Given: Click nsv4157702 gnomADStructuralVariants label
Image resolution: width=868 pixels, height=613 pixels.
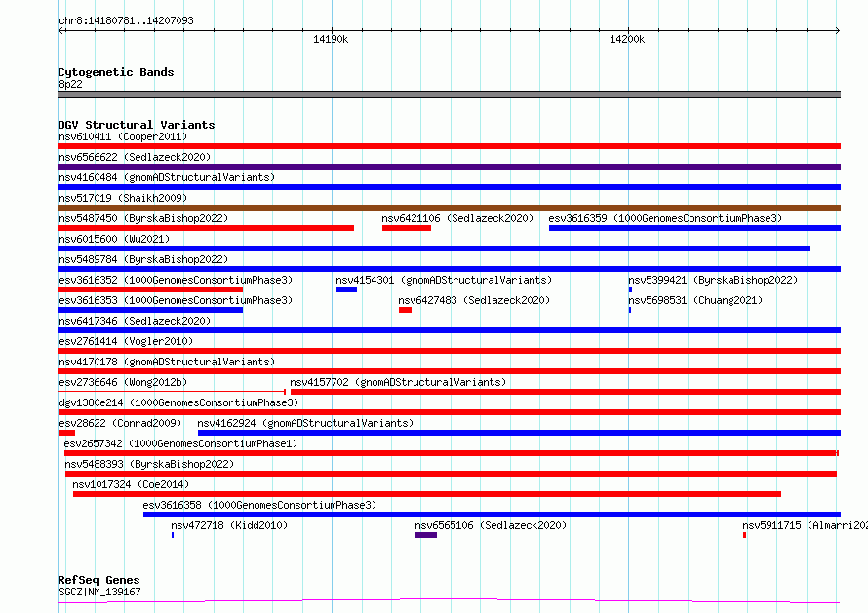Looking at the screenshot, I should click(398, 382).
